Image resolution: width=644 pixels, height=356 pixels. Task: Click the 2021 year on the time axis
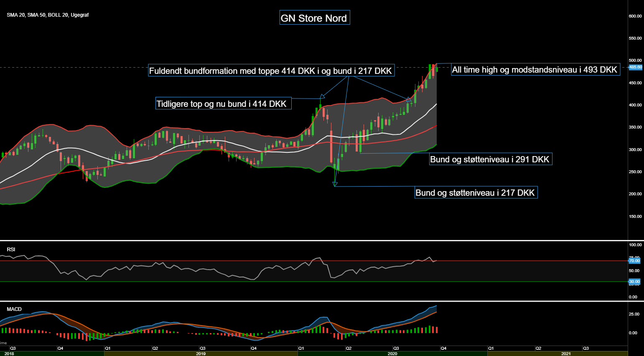point(566,353)
